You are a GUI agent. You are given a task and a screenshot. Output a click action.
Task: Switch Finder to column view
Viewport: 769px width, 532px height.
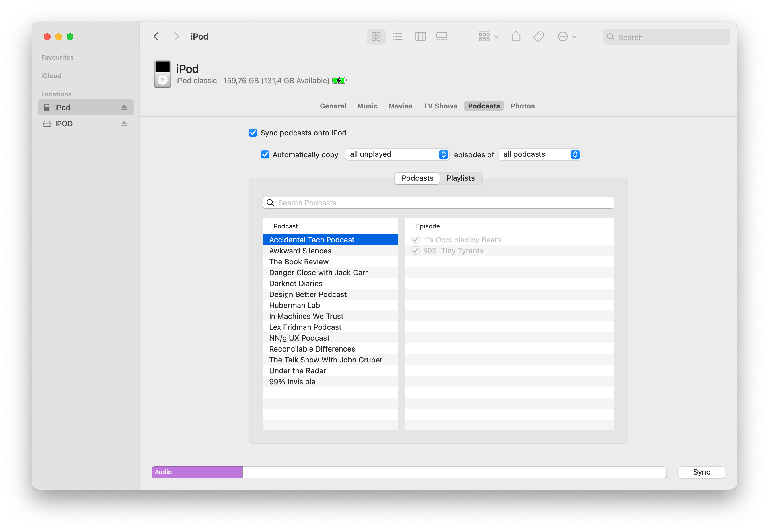click(420, 36)
